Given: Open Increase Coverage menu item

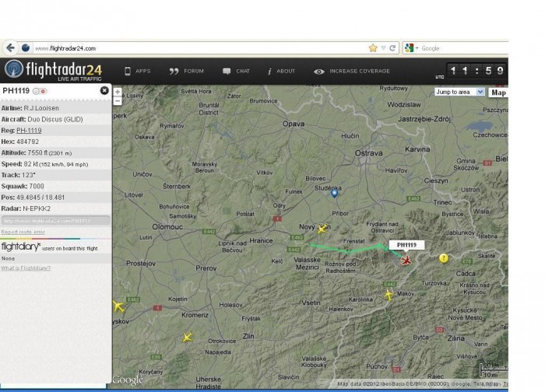Looking at the screenshot, I should coord(352,72).
